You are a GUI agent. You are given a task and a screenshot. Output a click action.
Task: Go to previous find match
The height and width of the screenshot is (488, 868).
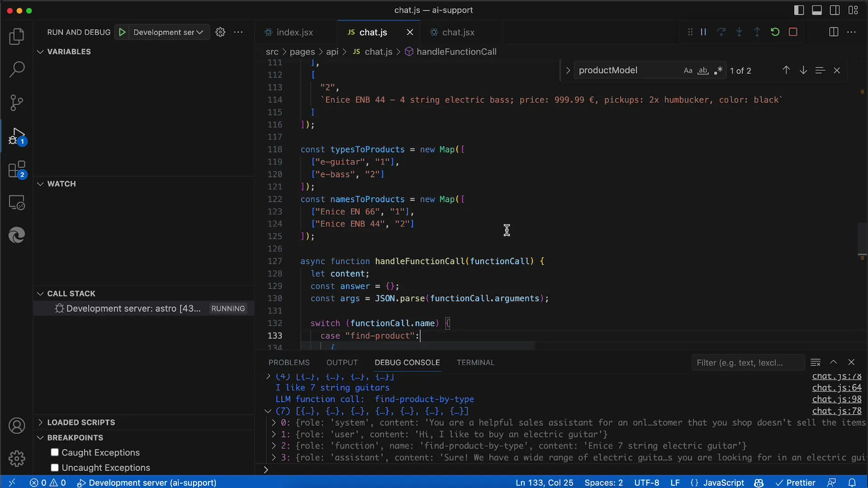point(786,70)
